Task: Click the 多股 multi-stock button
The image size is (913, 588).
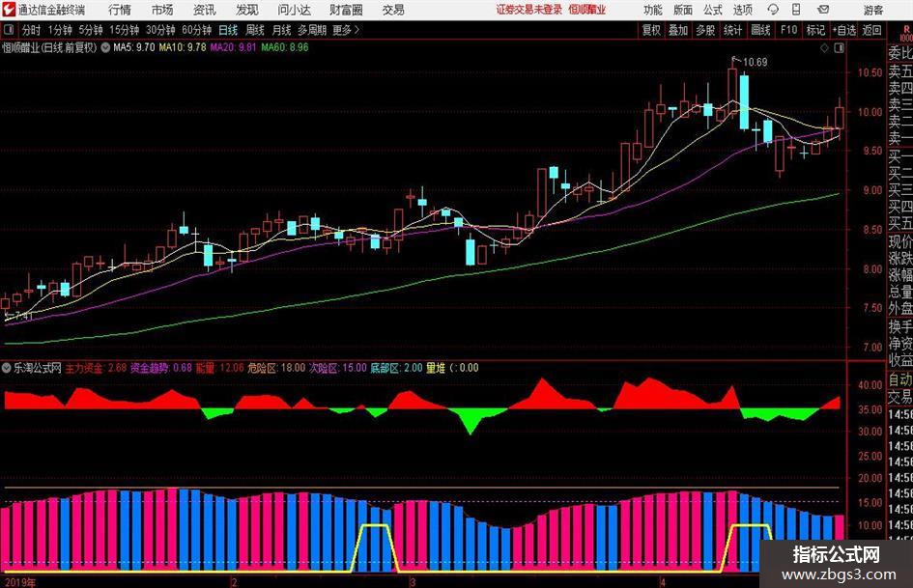Action: tap(705, 30)
